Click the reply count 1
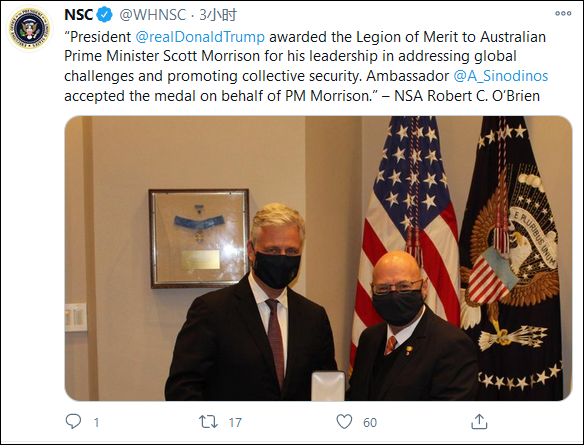Viewport: 584px width, 445px height. pos(96,422)
